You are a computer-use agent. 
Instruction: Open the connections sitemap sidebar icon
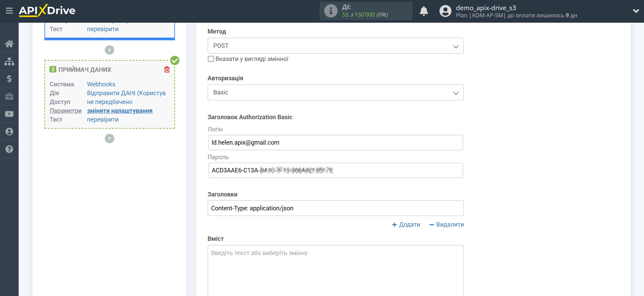[9, 61]
